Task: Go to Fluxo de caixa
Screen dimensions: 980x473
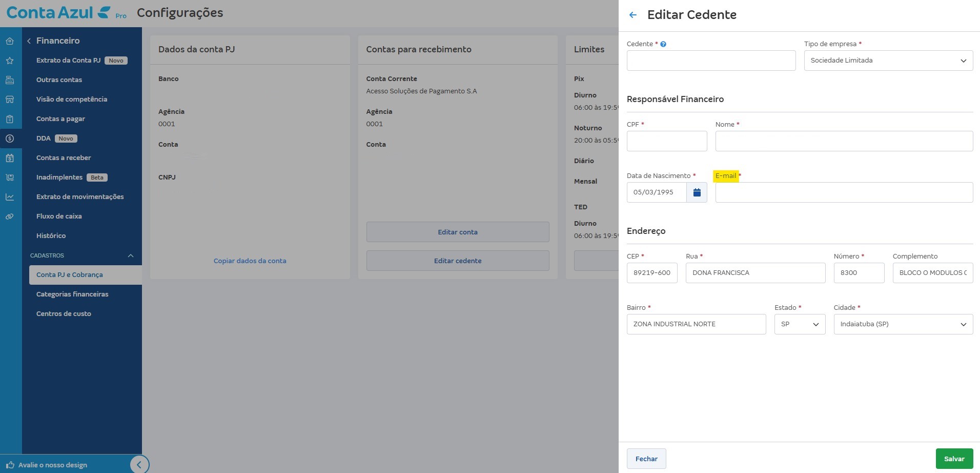Action: (x=59, y=216)
